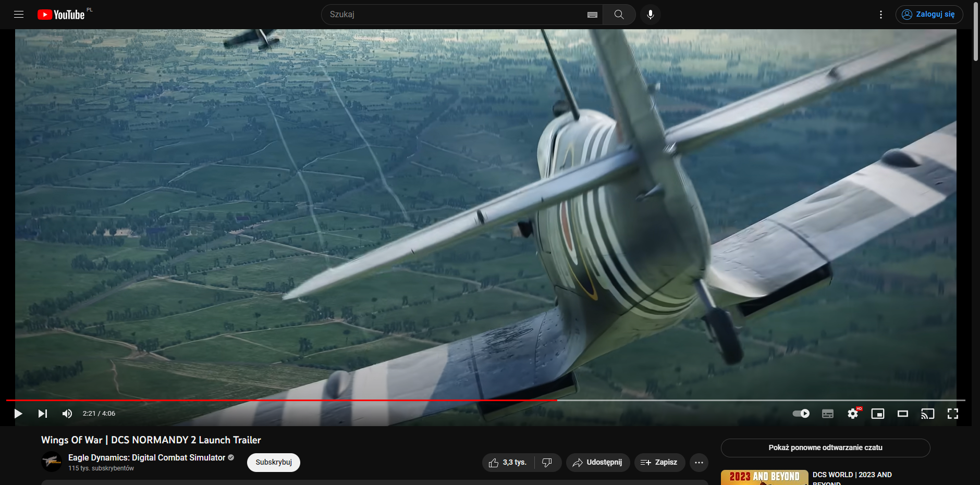Viewport: 980px width, 485px height.
Task: Skip to next video button
Action: (43, 414)
